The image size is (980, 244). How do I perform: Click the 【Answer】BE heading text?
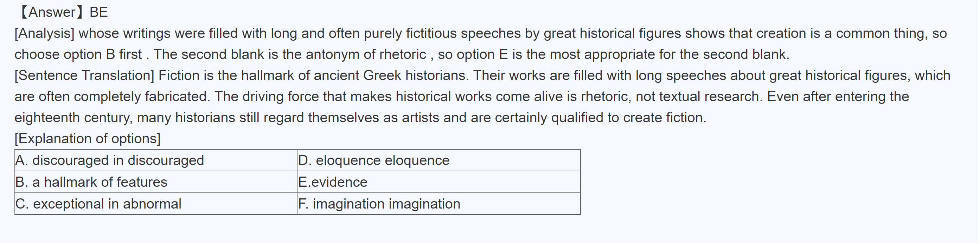(63, 12)
